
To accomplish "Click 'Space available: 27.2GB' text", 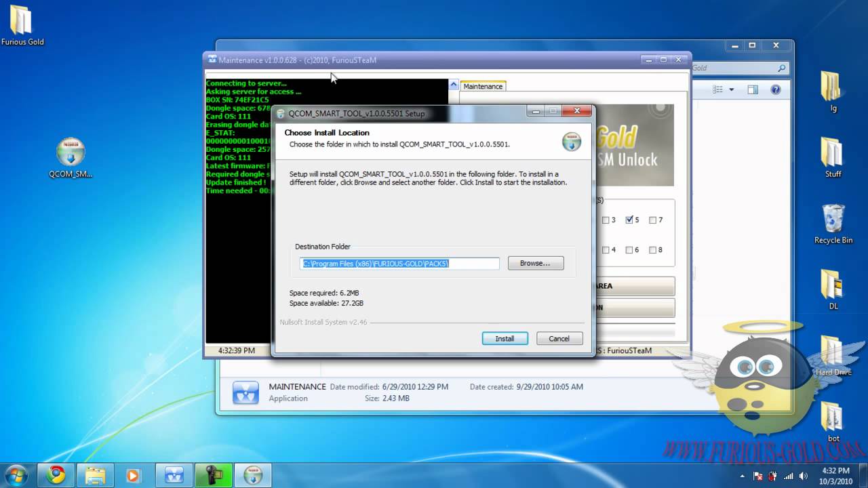I will [326, 303].
